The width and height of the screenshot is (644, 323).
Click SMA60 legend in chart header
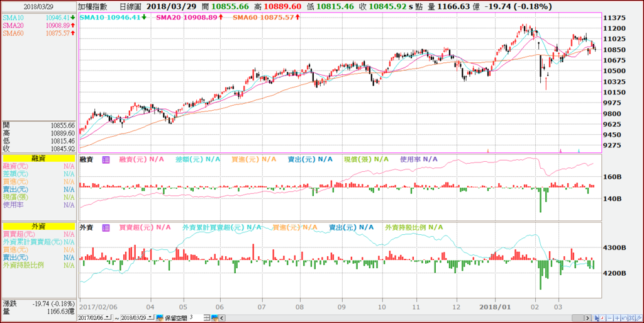click(267, 17)
